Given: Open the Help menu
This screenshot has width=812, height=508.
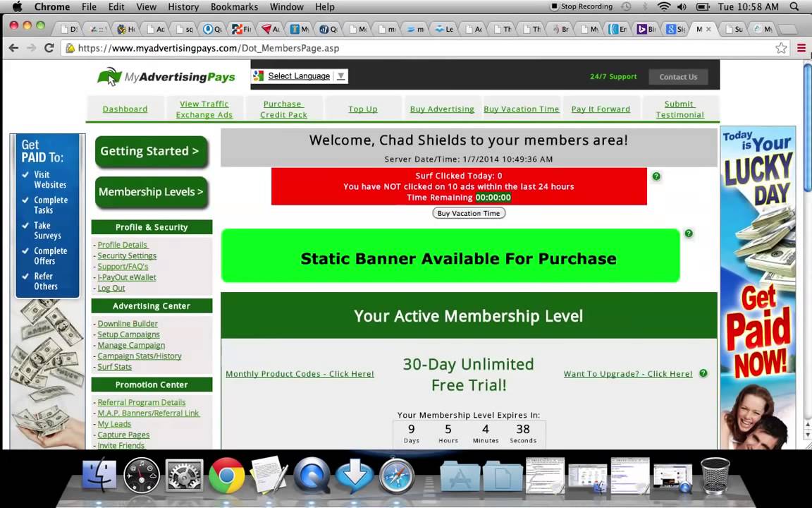Looking at the screenshot, I should pyautogui.click(x=325, y=7).
